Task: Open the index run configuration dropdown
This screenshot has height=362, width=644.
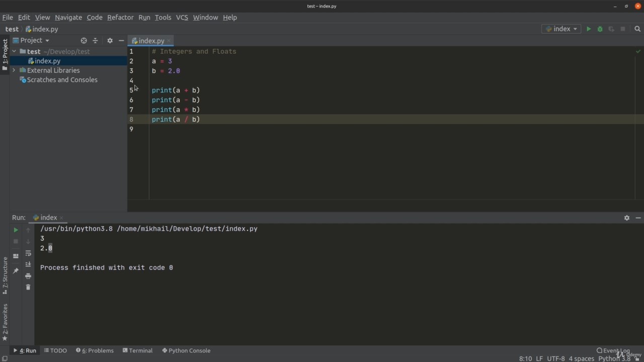Action: pos(561,29)
